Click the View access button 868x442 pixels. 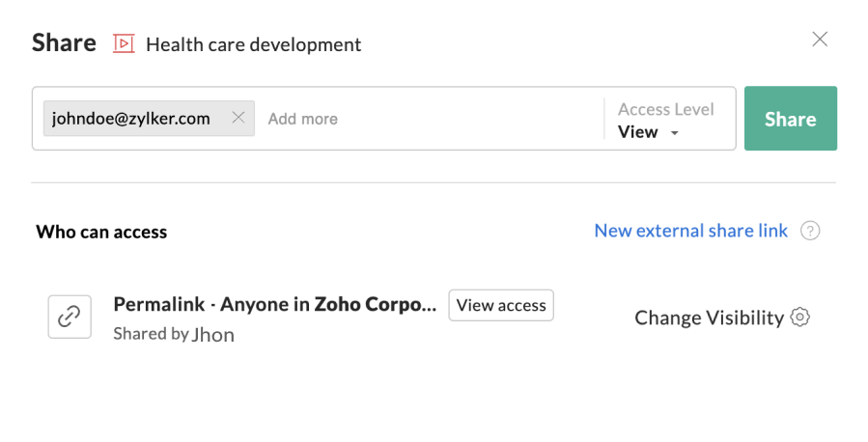point(501,305)
